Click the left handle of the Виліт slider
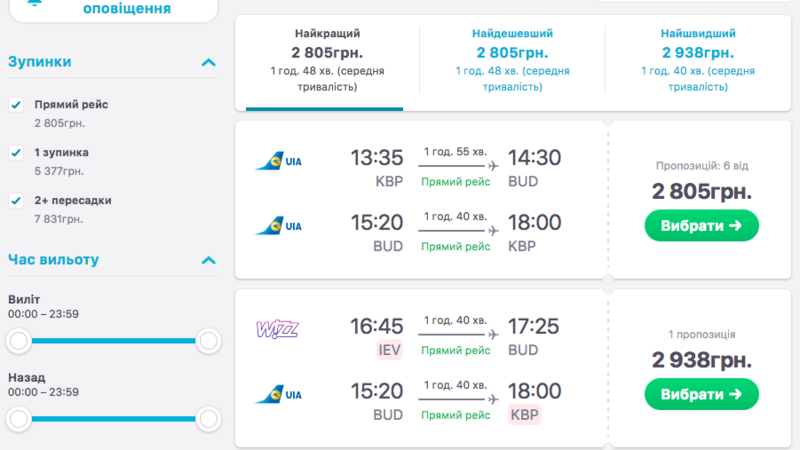This screenshot has width=800, height=450. [x=18, y=342]
